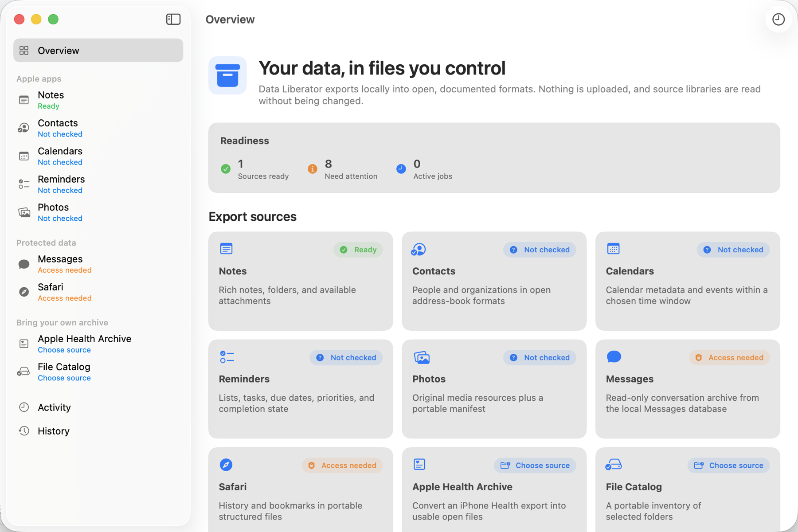798x532 pixels.
Task: Open the Activity label in the sidebar
Action: (x=54, y=407)
